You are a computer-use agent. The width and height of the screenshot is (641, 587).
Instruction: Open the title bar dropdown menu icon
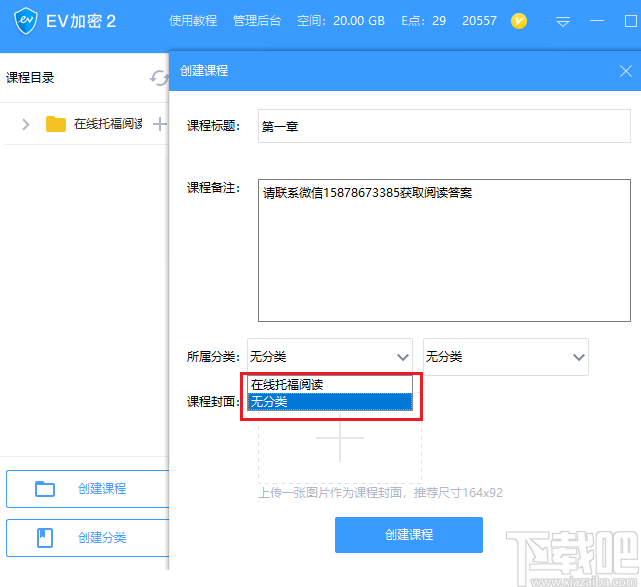[x=563, y=21]
